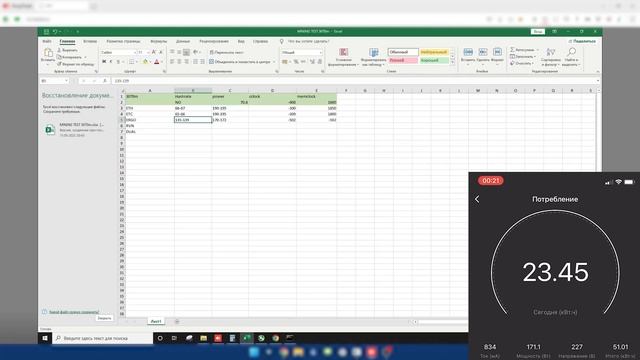Click the Format cells (Формат) icon
This screenshot has width=640, height=360.
497,52
